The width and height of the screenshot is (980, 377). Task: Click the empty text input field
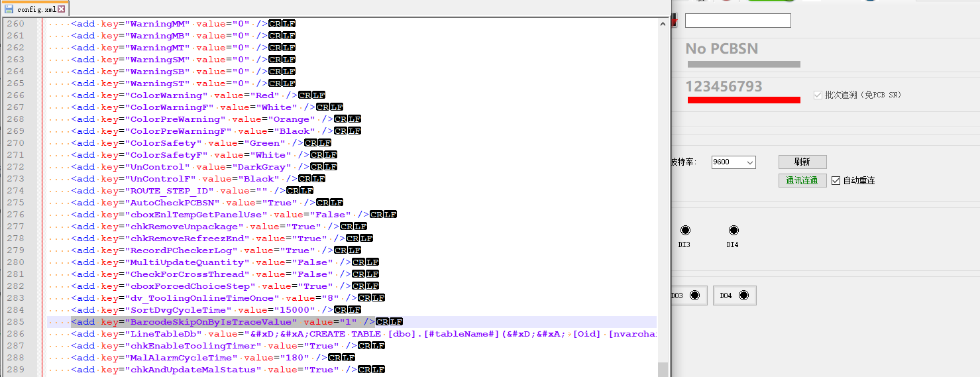(737, 21)
